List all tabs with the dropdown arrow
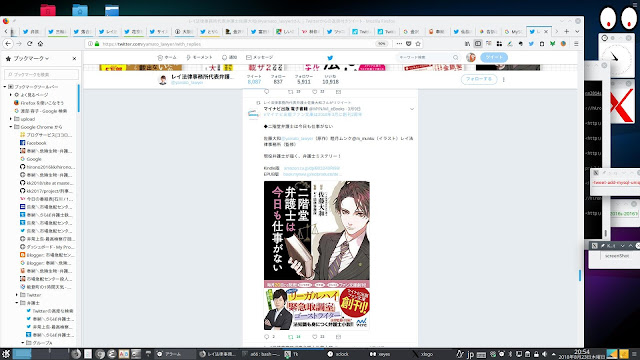This screenshot has width=640, height=360. pyautogui.click(x=577, y=31)
